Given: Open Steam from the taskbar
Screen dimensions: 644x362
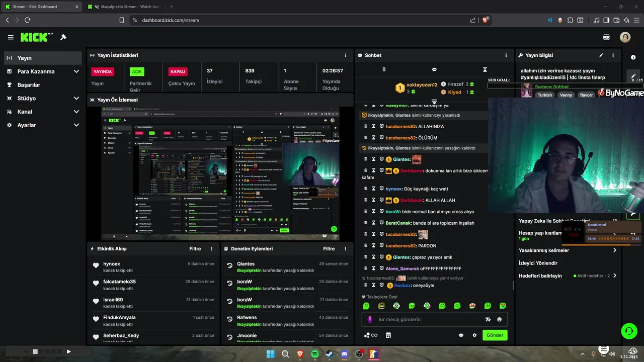Looking at the screenshot, I should coord(330,354).
